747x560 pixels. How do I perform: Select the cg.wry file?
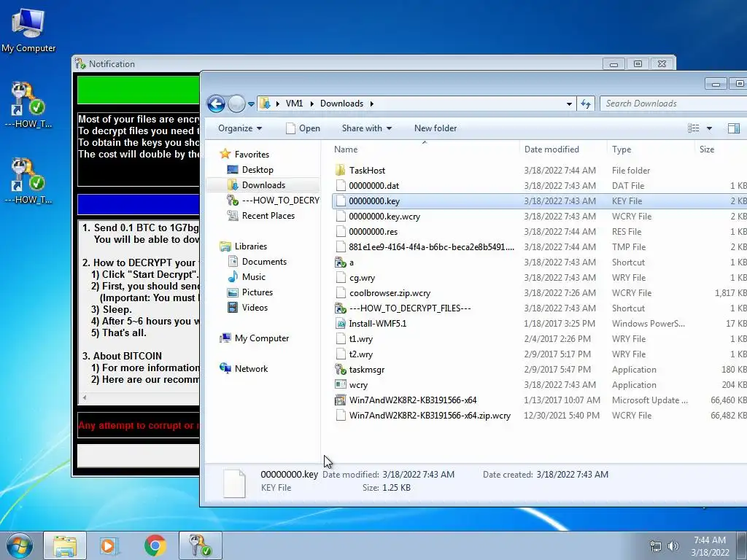[362, 278]
